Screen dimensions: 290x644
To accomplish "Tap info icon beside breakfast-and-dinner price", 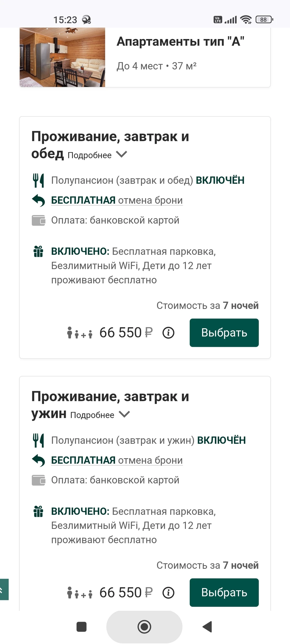I will point(168,593).
